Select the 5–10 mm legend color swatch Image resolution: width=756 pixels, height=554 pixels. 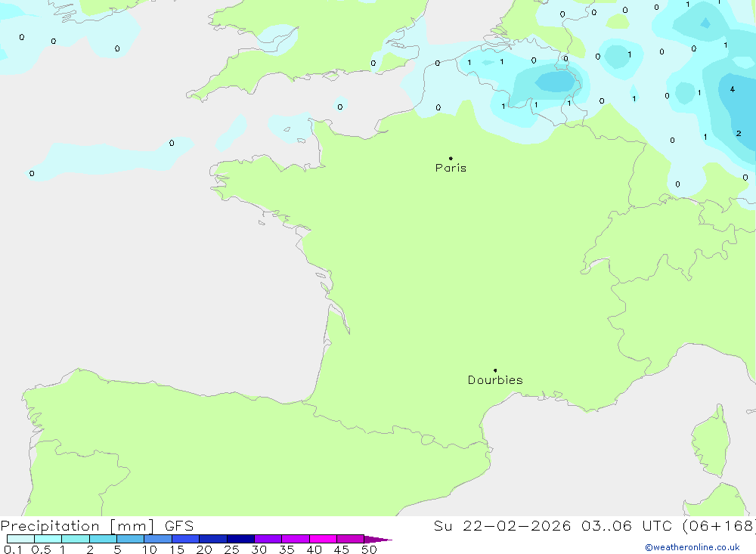(x=131, y=539)
